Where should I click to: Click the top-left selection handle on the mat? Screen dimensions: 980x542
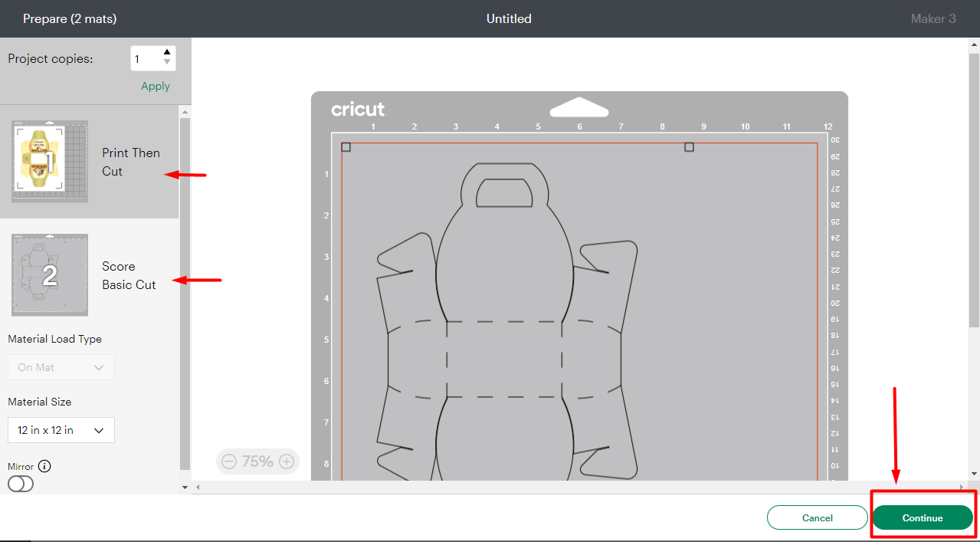pyautogui.click(x=346, y=146)
